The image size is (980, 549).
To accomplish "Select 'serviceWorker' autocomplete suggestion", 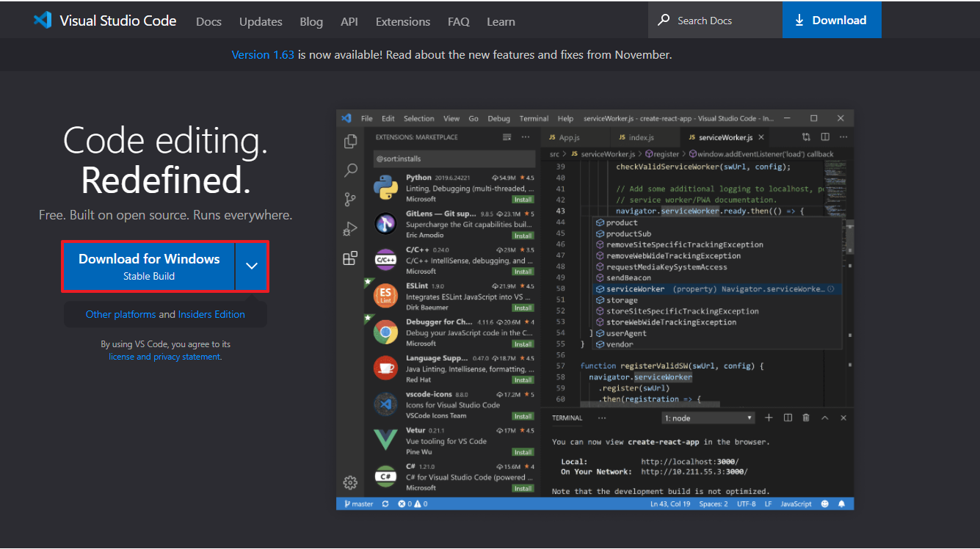I will pyautogui.click(x=718, y=289).
